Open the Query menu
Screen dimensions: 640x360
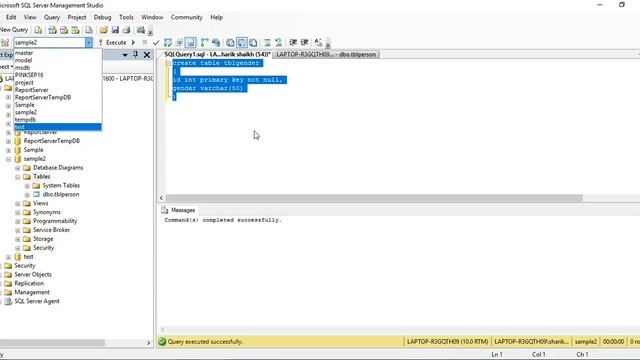(52, 17)
